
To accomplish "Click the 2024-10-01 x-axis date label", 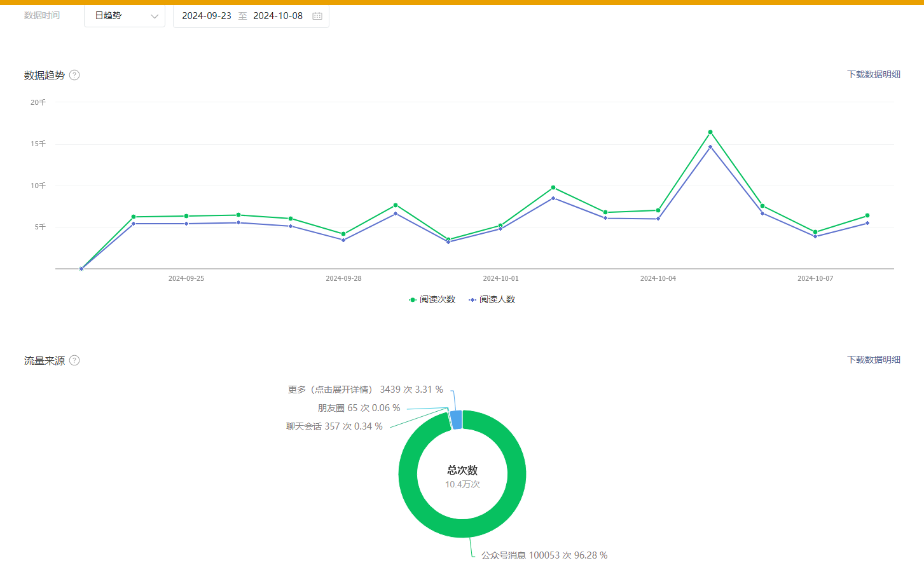I will click(x=500, y=278).
